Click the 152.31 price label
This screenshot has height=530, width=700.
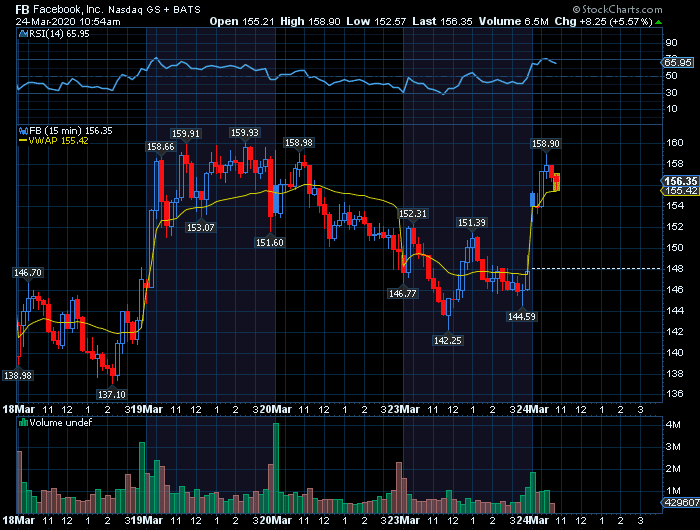pyautogui.click(x=412, y=213)
